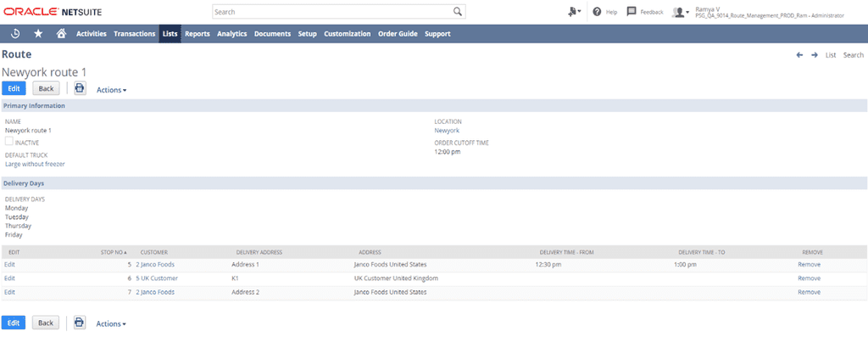
Task: Edit the stop 5 row
Action: pos(9,264)
